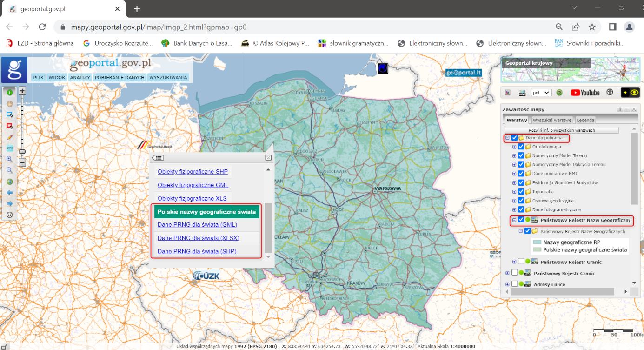Click the green help question icon

tap(559, 93)
